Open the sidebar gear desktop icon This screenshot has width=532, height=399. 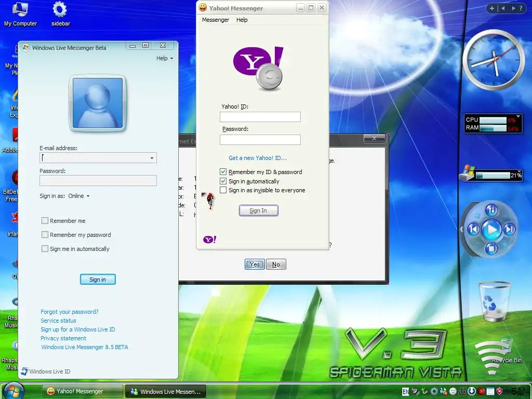coord(60,14)
